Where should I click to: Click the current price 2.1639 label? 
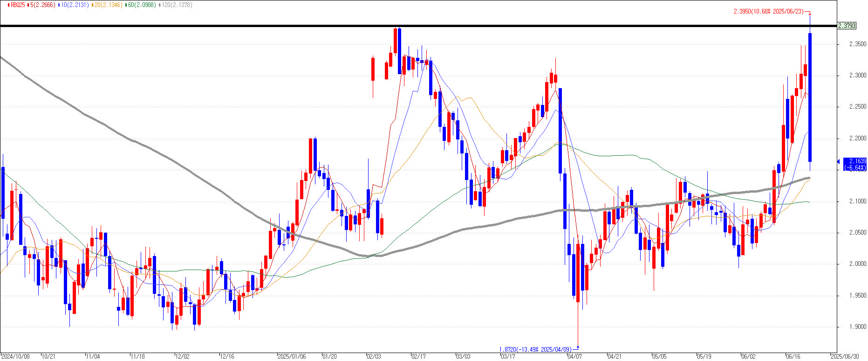pyautogui.click(x=855, y=164)
